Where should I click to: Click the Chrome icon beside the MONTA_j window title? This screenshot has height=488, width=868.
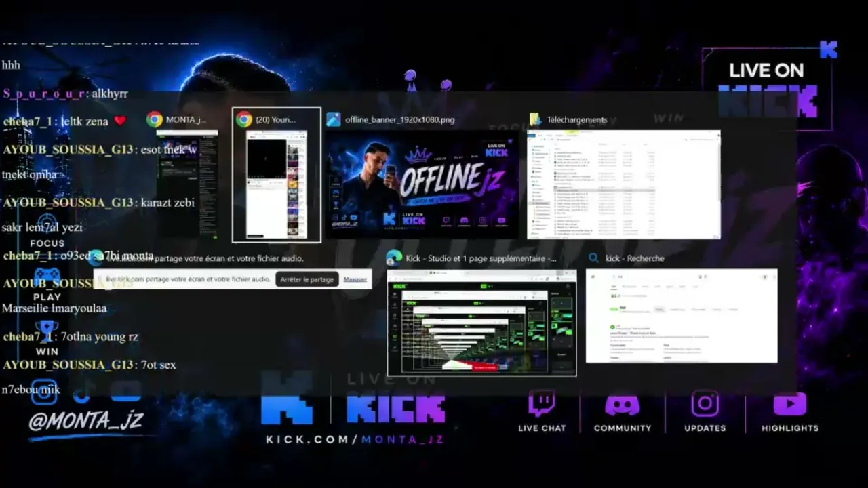tap(155, 120)
